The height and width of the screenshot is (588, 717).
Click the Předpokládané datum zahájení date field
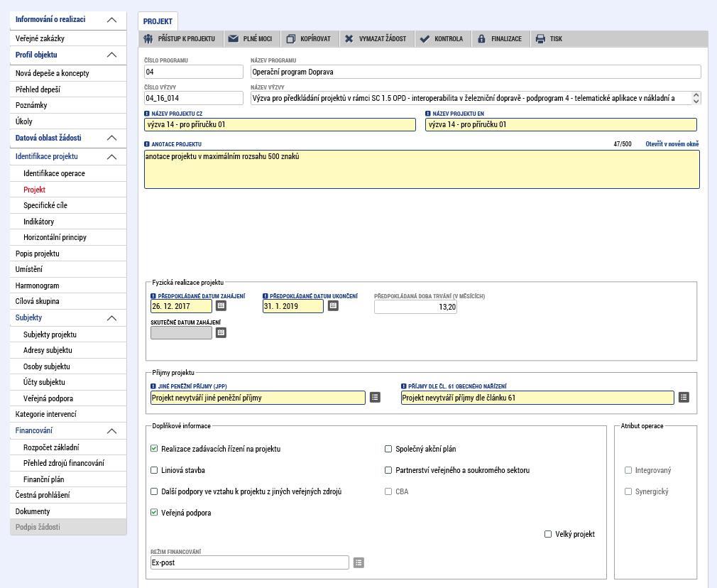(x=181, y=306)
